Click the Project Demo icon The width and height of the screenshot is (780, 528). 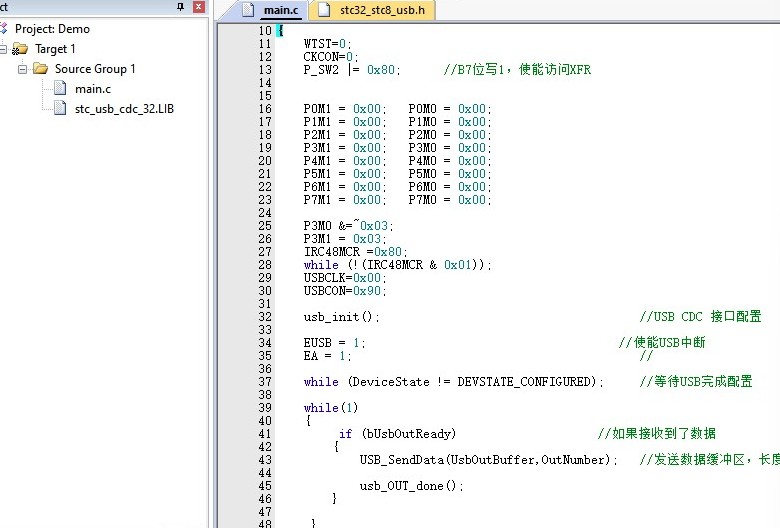coord(4,29)
